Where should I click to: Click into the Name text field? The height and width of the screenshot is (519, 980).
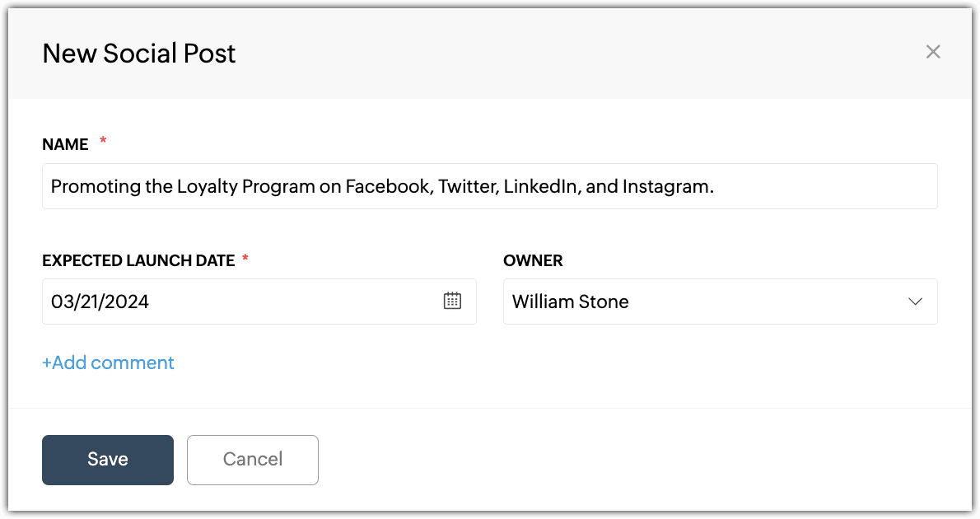point(489,186)
